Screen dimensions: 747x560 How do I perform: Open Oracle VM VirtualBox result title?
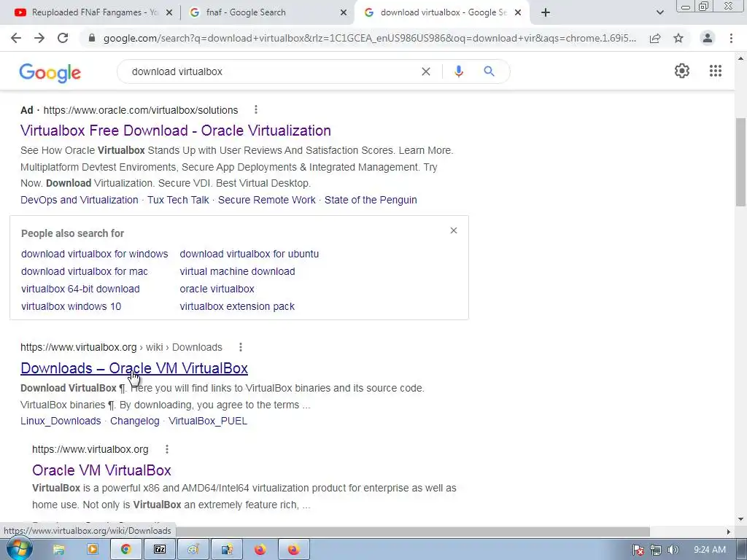(101, 470)
